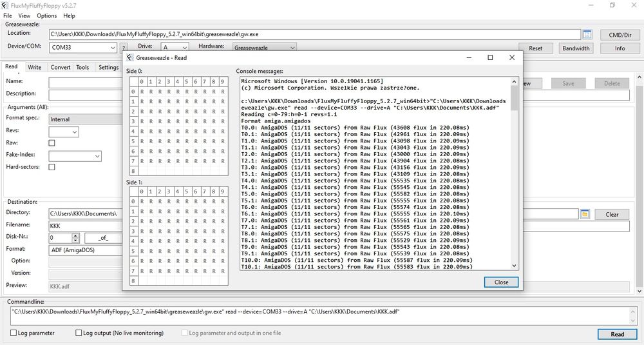Switch to the Settings tab
The image size is (644, 345).
coord(108,67)
